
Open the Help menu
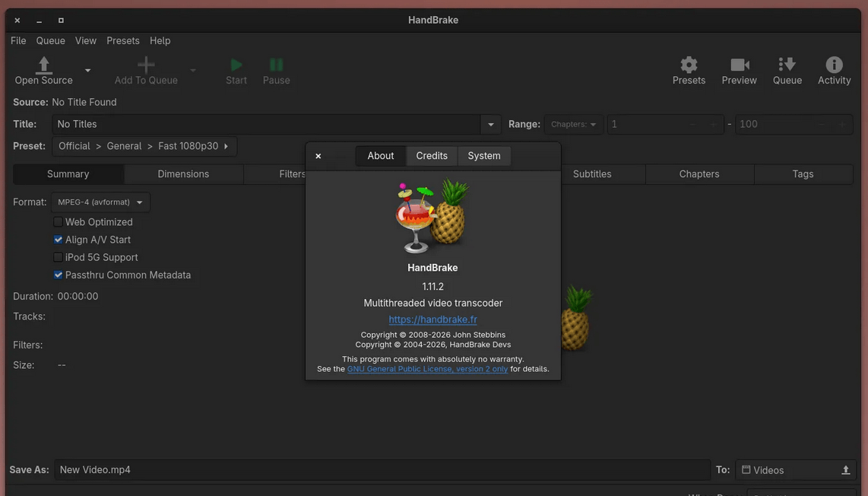point(160,40)
